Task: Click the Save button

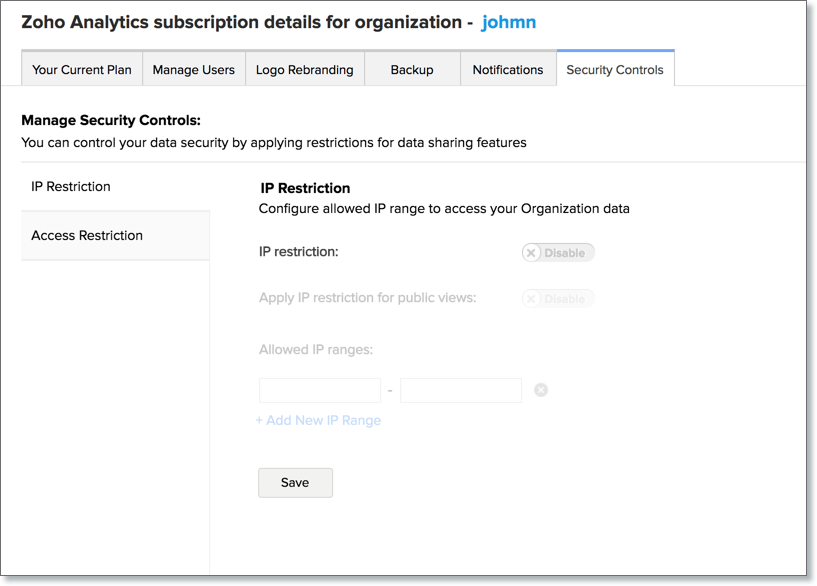Action: pos(295,482)
